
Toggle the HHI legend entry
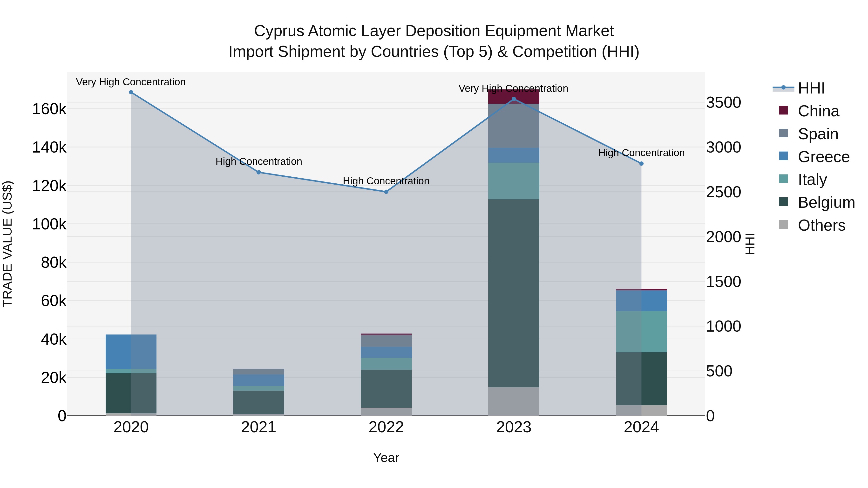coord(799,88)
